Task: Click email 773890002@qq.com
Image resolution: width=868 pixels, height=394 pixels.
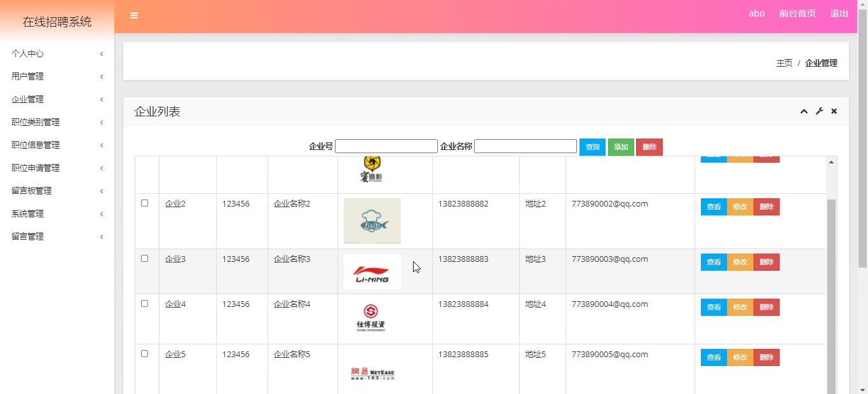Action: (609, 204)
